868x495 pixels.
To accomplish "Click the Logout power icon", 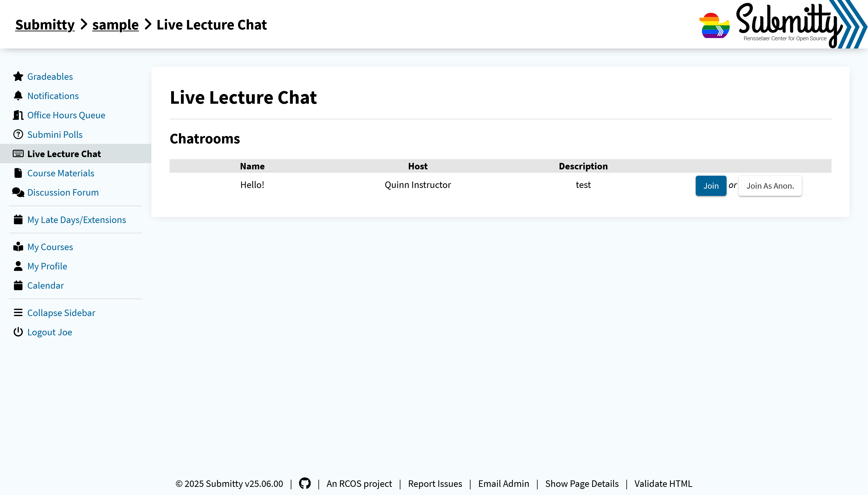I will [x=18, y=332].
